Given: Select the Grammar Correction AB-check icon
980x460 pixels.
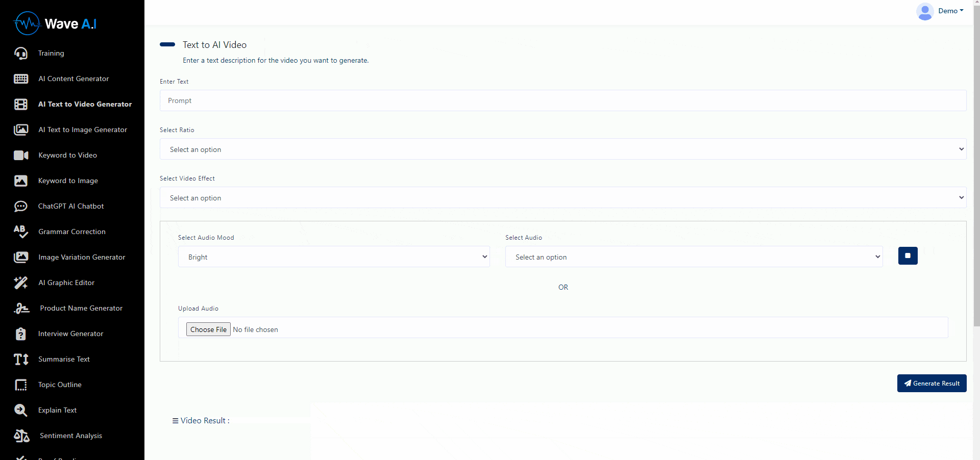Looking at the screenshot, I should point(21,232).
